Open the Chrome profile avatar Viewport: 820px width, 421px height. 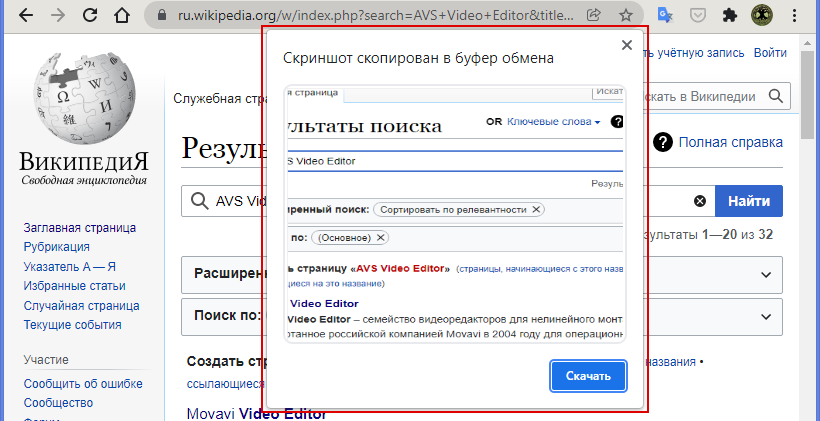(761, 16)
